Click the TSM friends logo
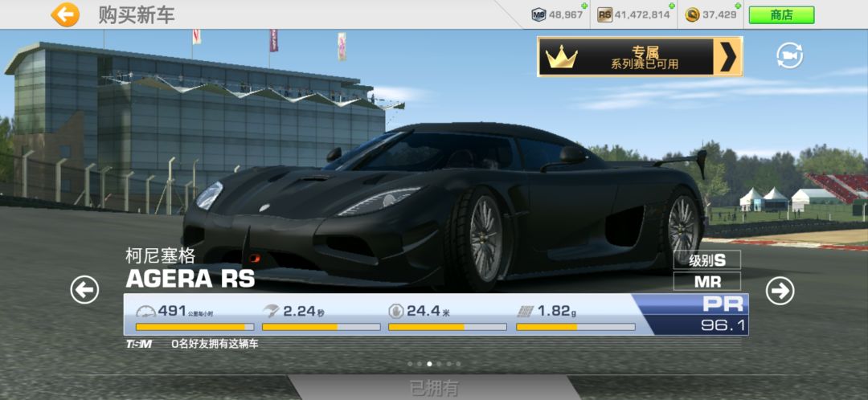868x400 pixels. [139, 344]
